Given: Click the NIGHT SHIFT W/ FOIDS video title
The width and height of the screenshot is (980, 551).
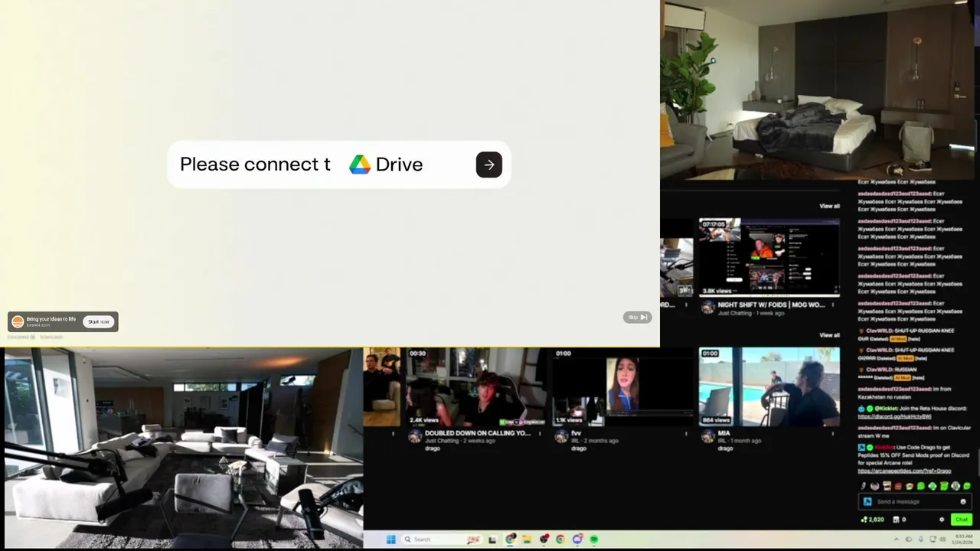Looking at the screenshot, I should pyautogui.click(x=771, y=305).
